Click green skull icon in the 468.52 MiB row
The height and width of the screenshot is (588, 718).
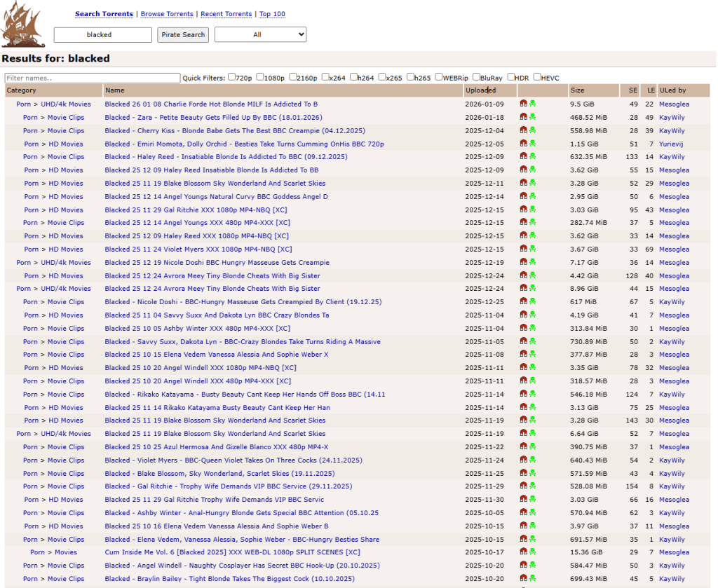(532, 117)
